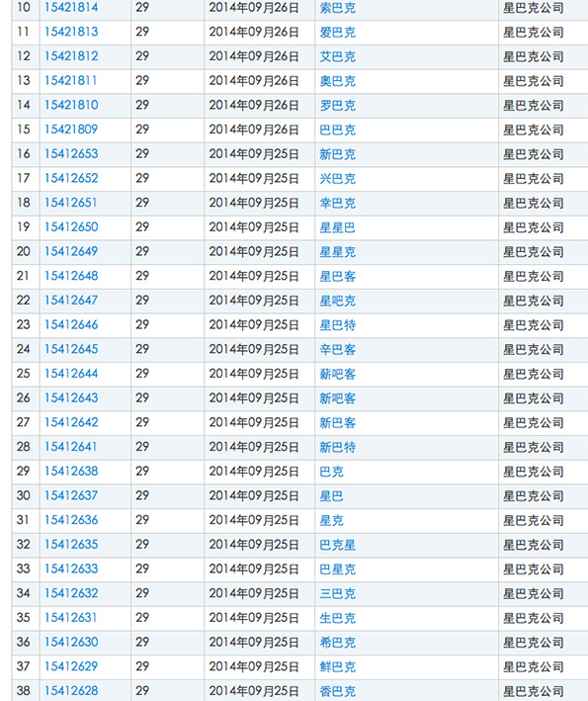
Task: Open the 巴克星 trademark link
Action: 337,545
